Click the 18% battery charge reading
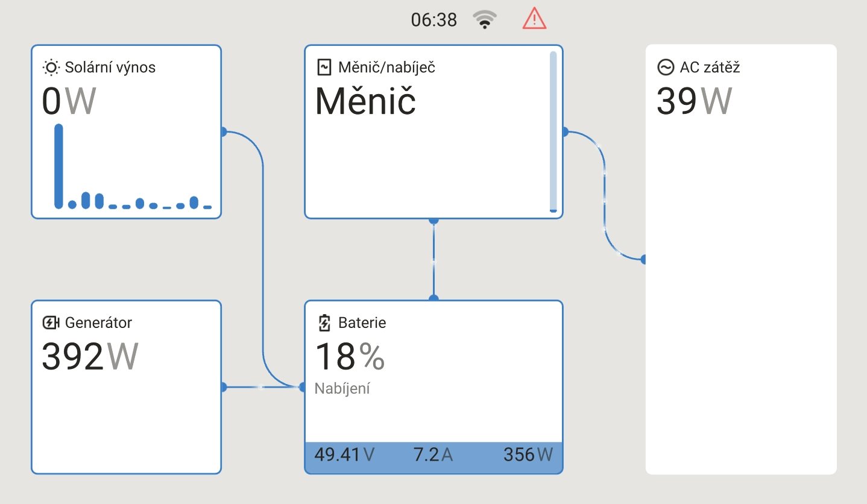 coord(350,356)
